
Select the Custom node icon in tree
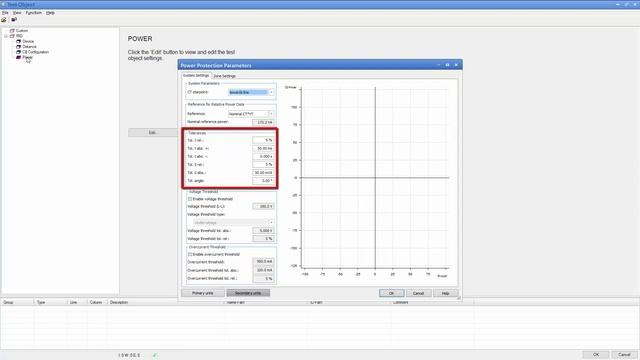click(12, 31)
